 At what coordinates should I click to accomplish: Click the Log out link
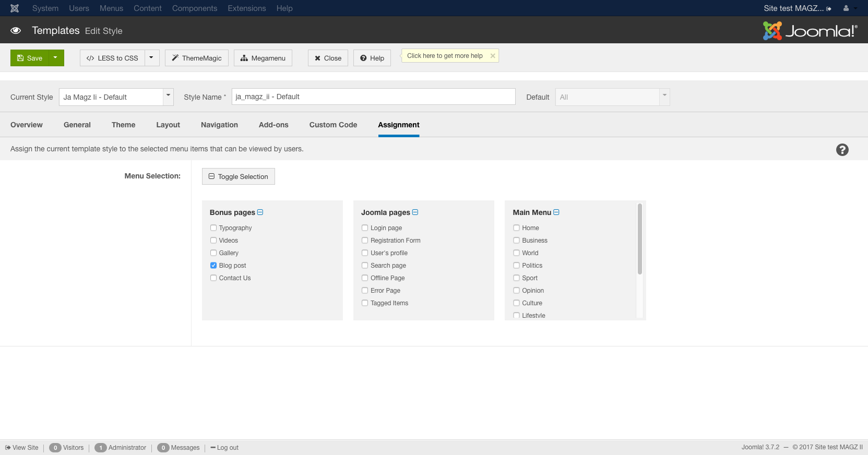(x=224, y=448)
